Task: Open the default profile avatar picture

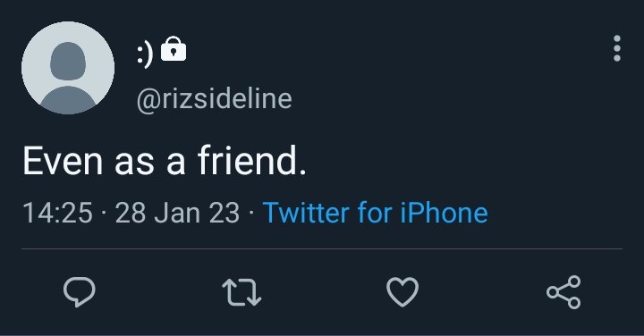Action: pos(68,68)
